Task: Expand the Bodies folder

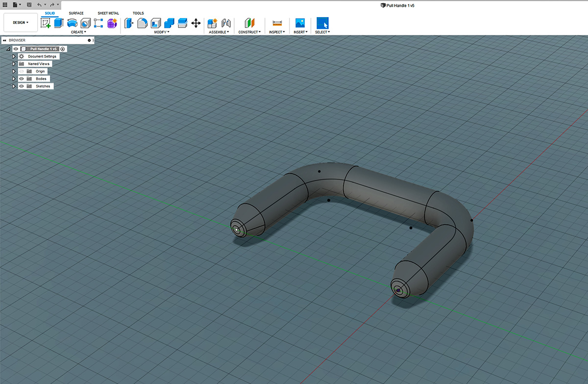Action: (x=14, y=78)
